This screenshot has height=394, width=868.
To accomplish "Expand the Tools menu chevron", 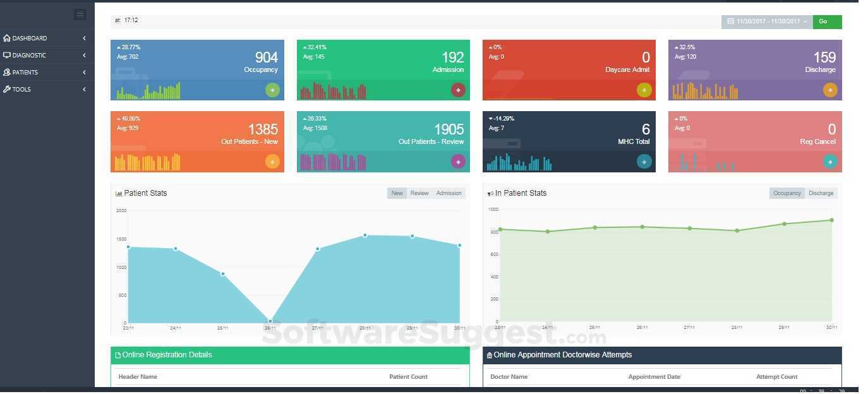I will click(84, 89).
